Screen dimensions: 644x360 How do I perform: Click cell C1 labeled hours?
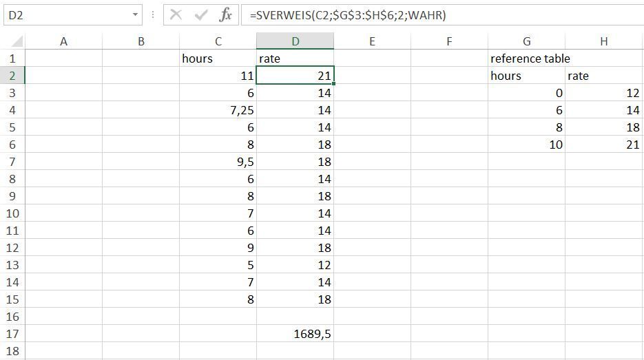[218, 59]
